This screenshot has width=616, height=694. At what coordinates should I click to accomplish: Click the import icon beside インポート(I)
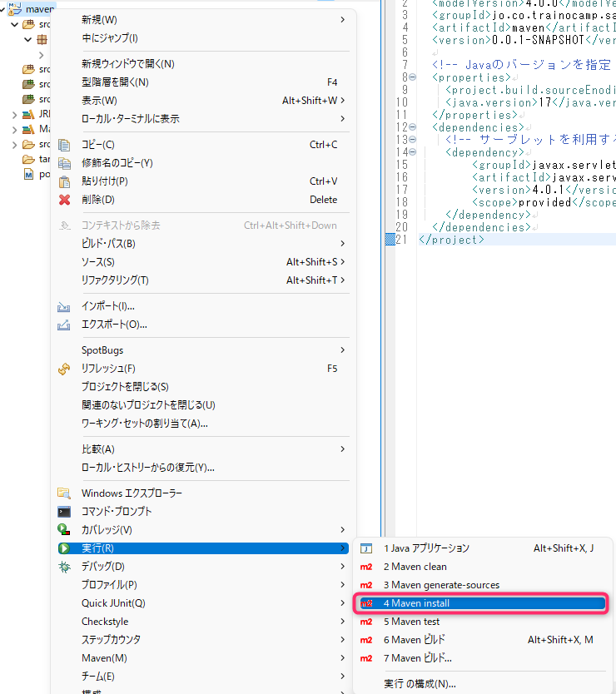click(64, 306)
